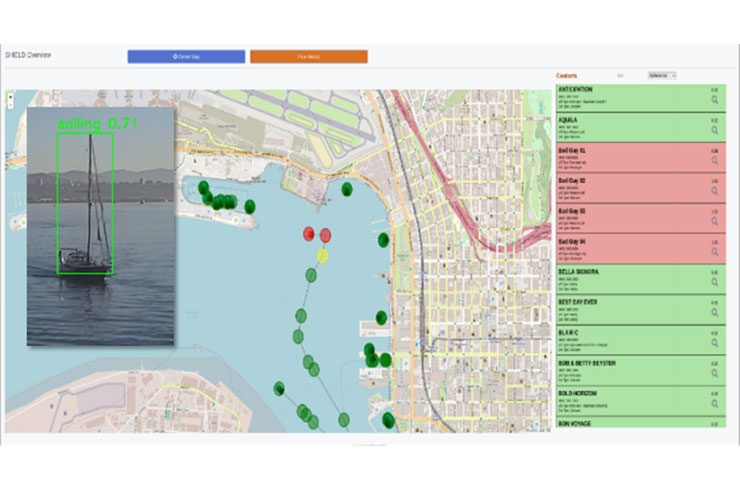The width and height of the screenshot is (740, 493).
Task: Open the contacts sort dropdown
Action: click(662, 75)
